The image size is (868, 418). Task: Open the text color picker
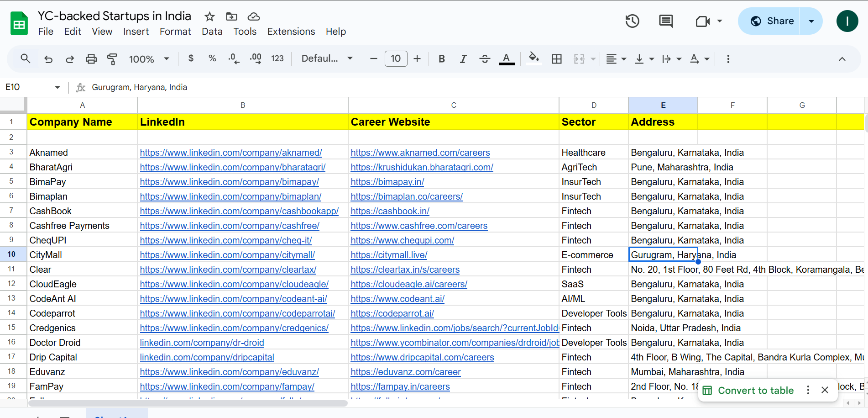pos(506,58)
